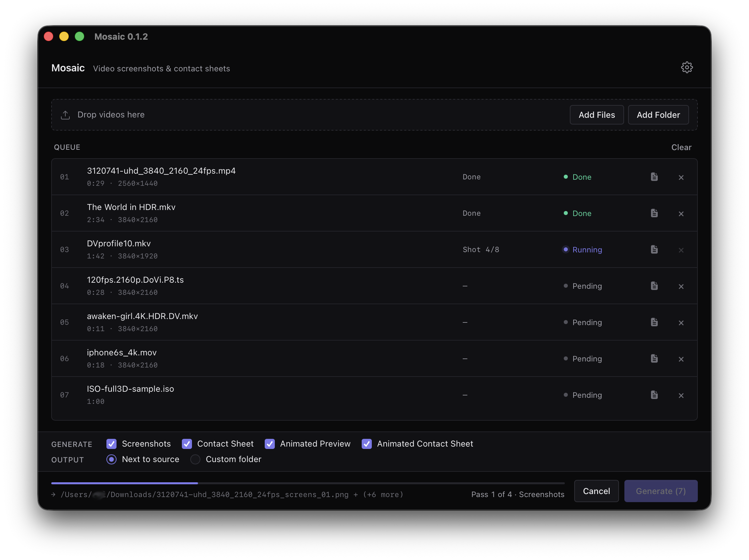Click Done status of The World in HDR.mkv

point(577,213)
